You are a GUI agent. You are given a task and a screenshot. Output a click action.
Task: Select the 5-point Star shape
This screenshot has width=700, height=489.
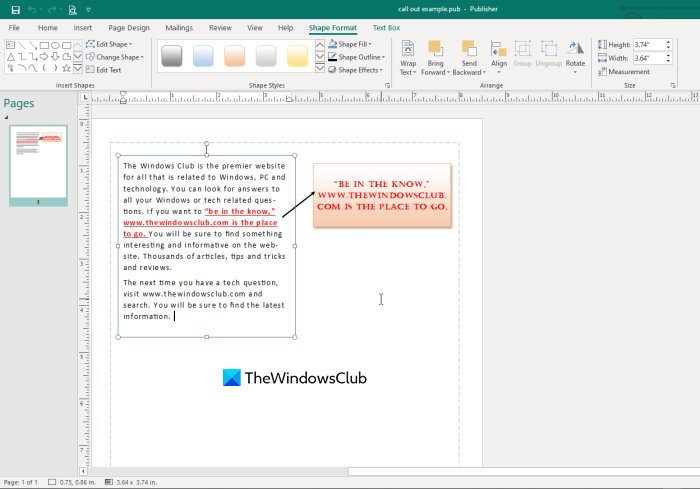coord(66,68)
